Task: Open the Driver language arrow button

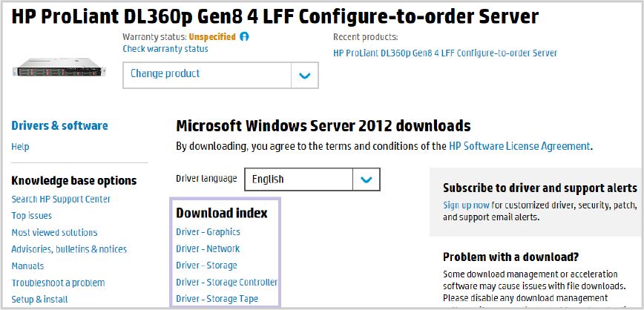Action: pyautogui.click(x=366, y=179)
